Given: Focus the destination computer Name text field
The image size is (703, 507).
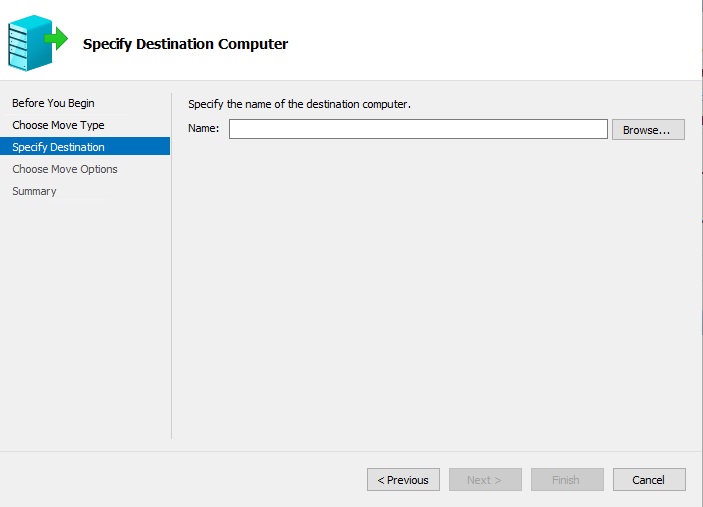Looking at the screenshot, I should point(418,129).
